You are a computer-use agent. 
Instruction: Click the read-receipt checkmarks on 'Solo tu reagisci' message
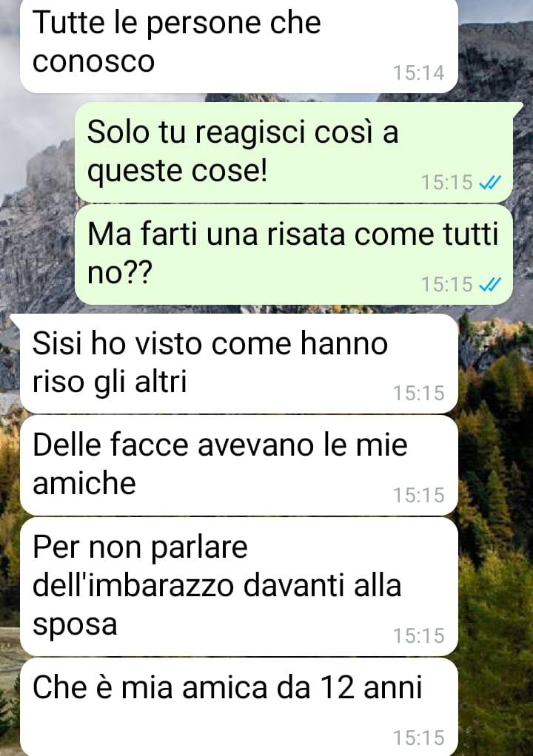pyautogui.click(x=490, y=182)
